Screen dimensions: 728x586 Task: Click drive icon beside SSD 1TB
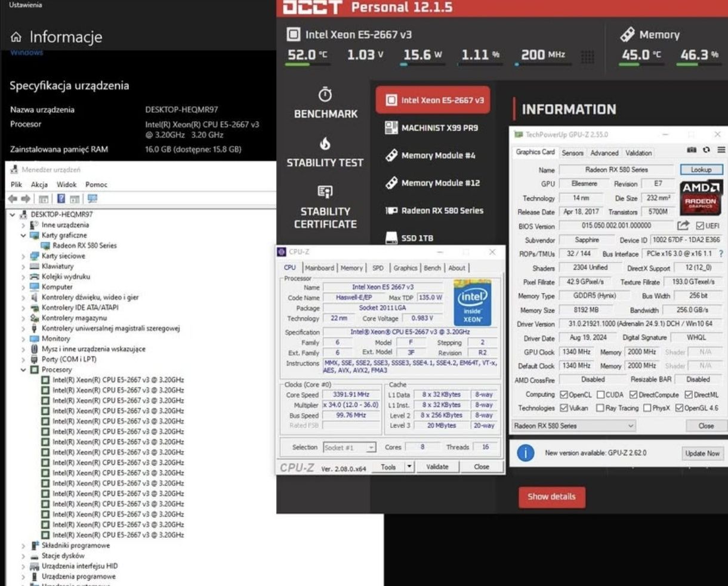391,238
